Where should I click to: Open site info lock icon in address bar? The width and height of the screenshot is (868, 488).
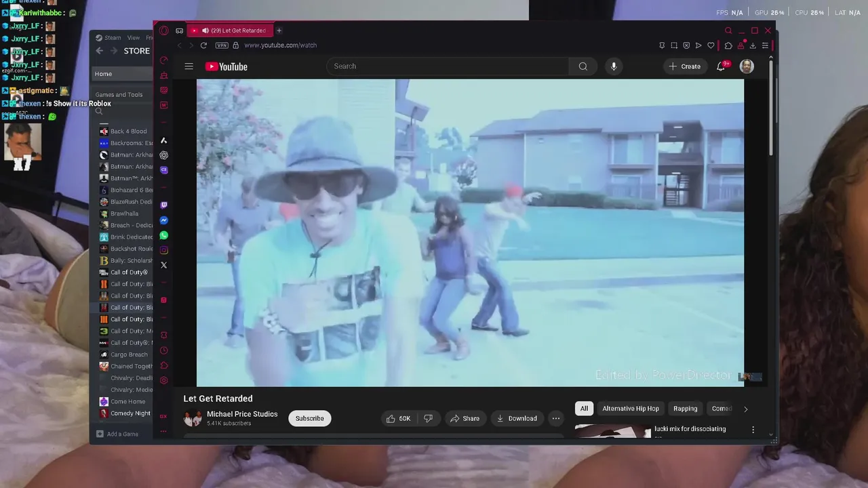[236, 45]
